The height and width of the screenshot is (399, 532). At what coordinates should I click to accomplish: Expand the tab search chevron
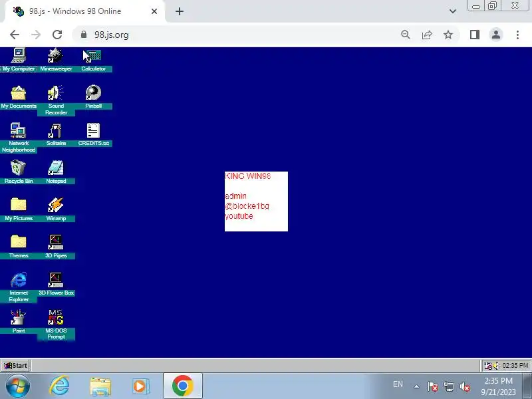point(453,11)
